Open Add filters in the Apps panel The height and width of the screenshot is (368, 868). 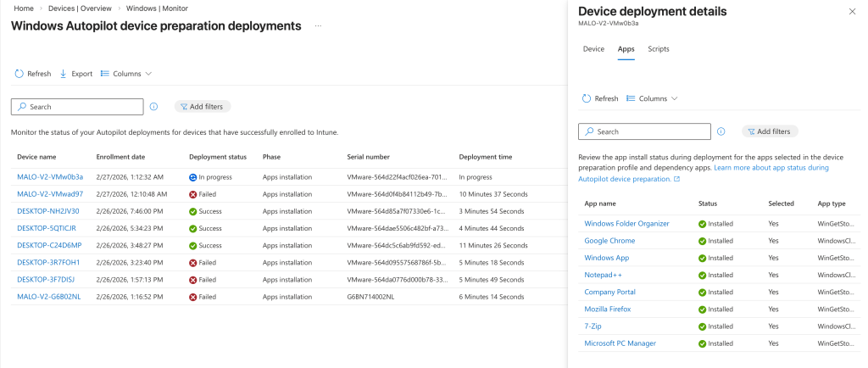(770, 131)
